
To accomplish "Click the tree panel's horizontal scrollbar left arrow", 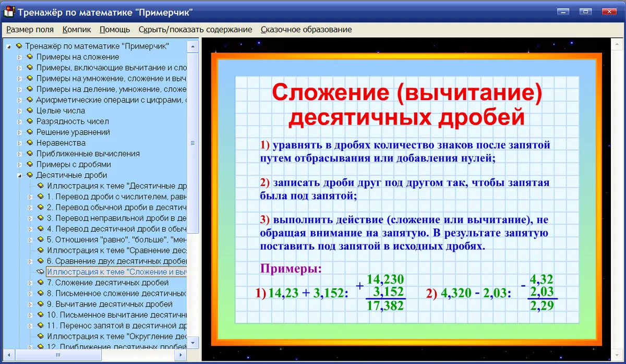I will [9, 354].
